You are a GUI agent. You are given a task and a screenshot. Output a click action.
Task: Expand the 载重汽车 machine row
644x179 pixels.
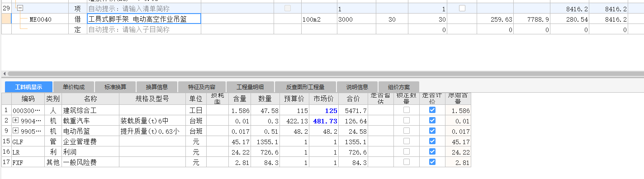(x=16, y=120)
